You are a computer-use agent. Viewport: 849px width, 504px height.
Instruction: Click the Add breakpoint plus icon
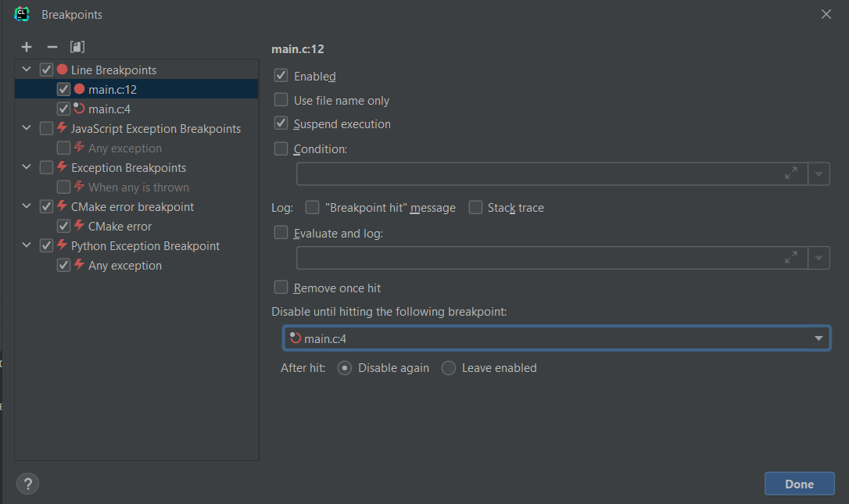click(x=27, y=47)
